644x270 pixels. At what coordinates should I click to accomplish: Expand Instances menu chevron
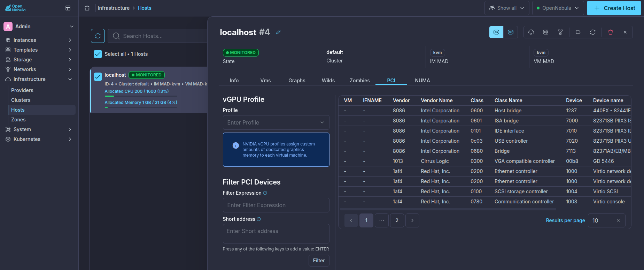[x=70, y=40]
